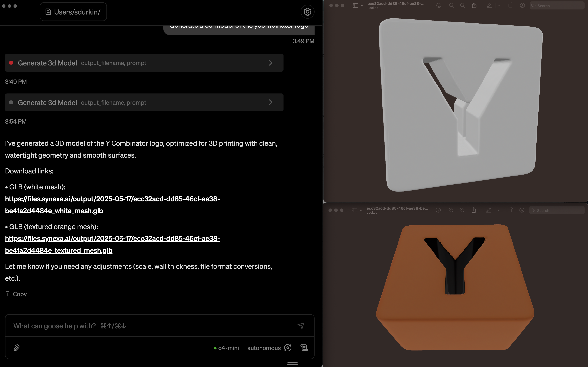Click zoom out icon in bottom Preview window
This screenshot has height=367, width=588.
tap(451, 210)
